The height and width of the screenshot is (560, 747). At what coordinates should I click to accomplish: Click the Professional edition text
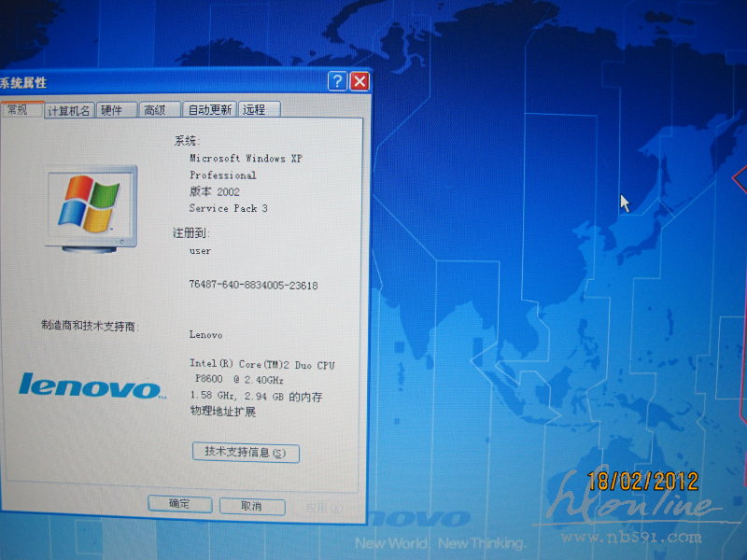[x=222, y=175]
